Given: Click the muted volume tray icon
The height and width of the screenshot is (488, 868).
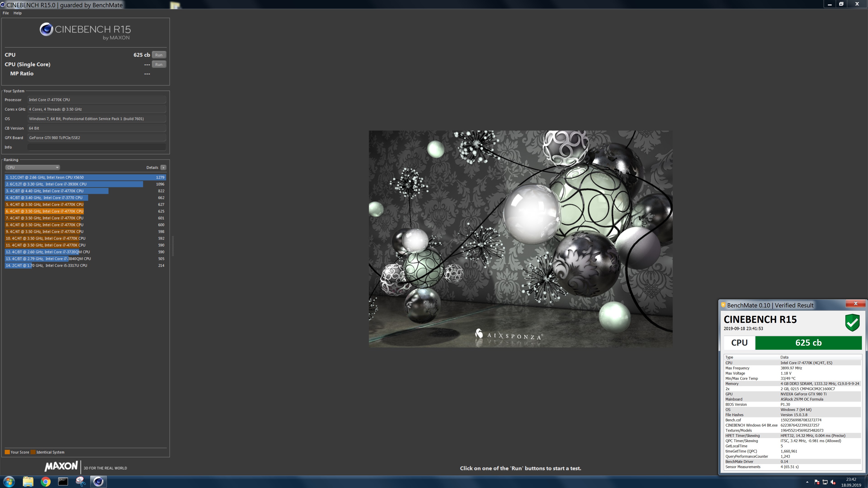Looking at the screenshot, I should click(x=833, y=482).
